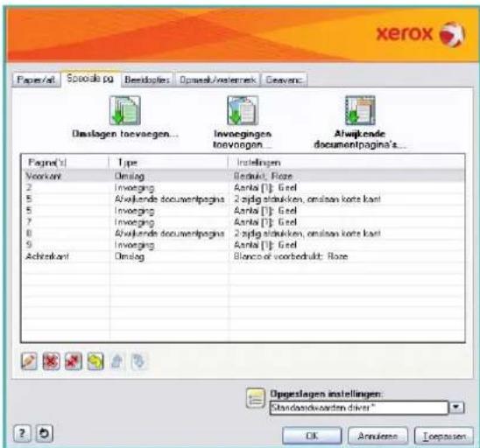
Task: Select the Achterkant row
Action: click(x=244, y=256)
